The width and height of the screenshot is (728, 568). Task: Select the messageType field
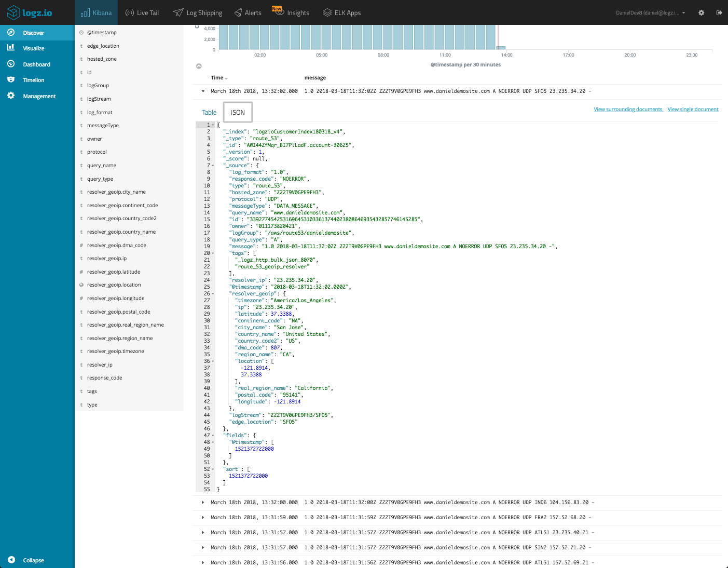[x=103, y=126]
